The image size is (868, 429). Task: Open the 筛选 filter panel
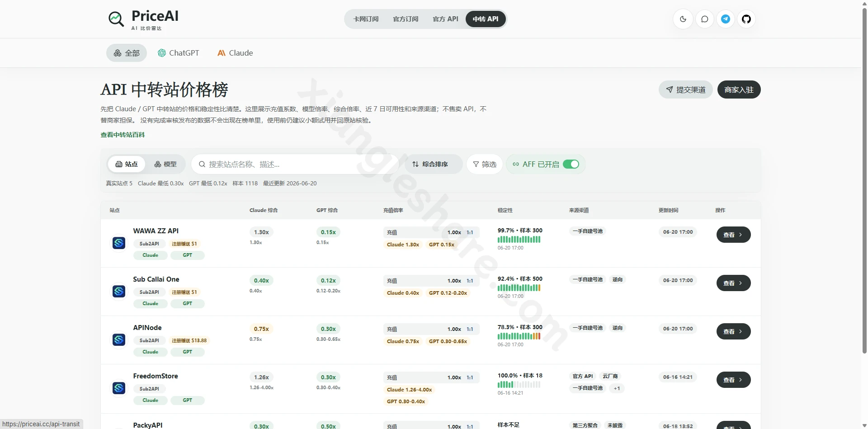click(485, 164)
